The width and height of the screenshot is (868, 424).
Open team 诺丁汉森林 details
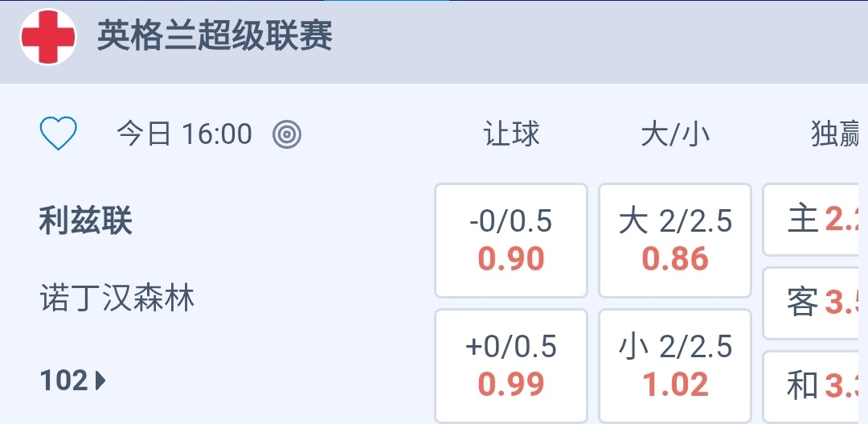117,299
